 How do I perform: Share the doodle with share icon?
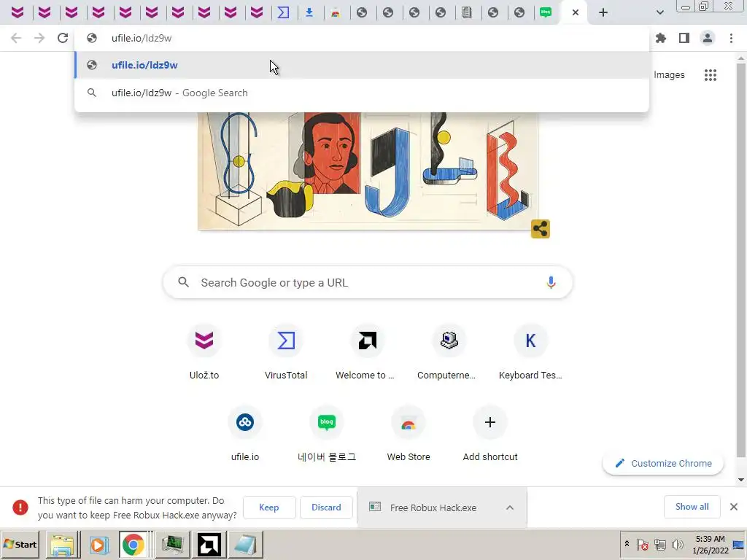[541, 229]
